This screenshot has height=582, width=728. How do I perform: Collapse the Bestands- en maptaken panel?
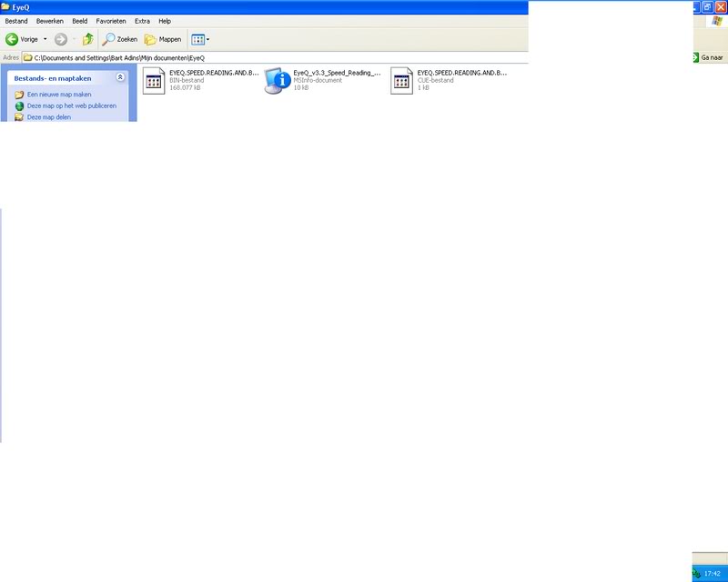click(x=120, y=78)
